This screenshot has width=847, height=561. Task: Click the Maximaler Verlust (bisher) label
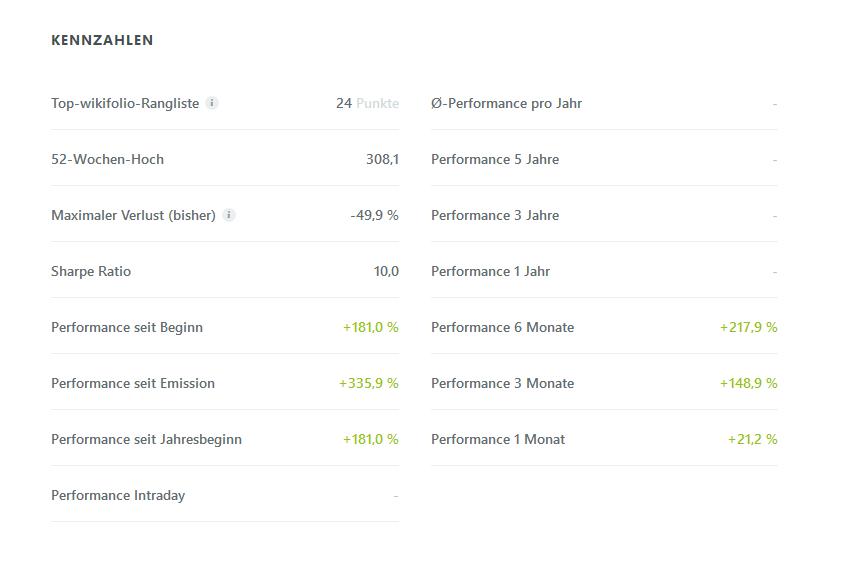[133, 215]
